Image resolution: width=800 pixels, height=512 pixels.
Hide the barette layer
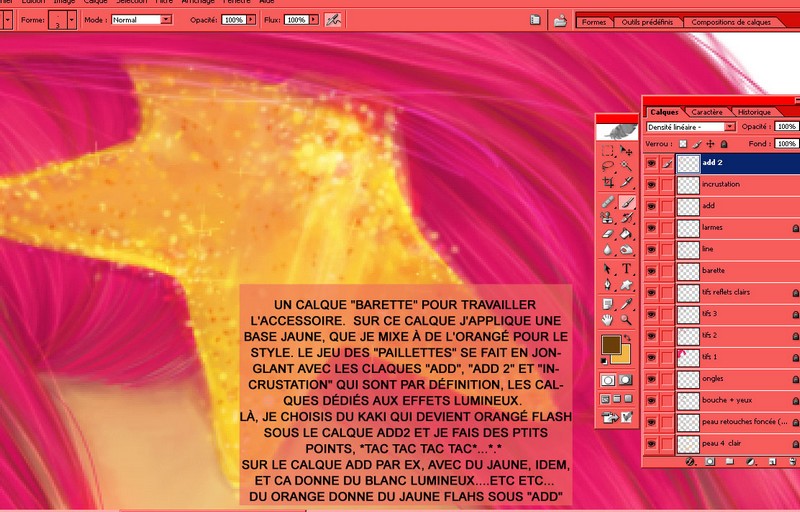click(x=651, y=271)
